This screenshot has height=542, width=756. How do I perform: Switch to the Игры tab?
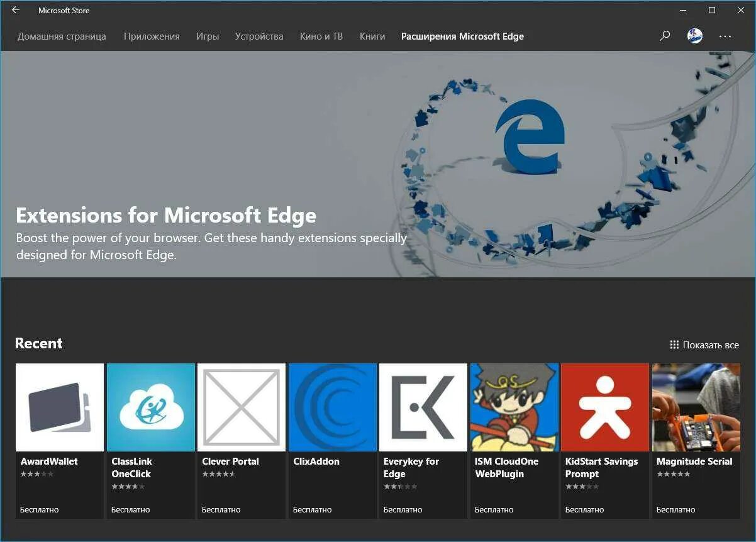[x=208, y=36]
